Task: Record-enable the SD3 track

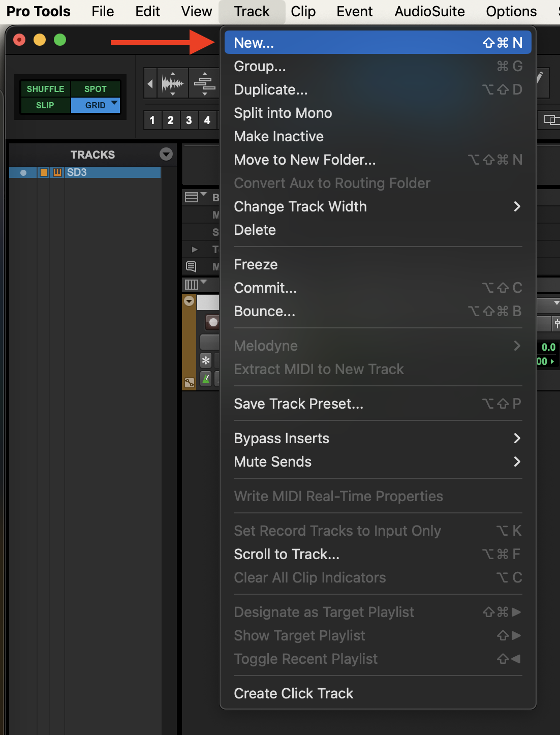Action: click(x=213, y=322)
